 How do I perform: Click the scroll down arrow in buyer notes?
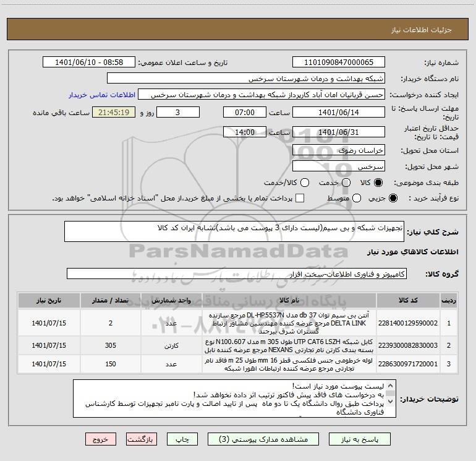(x=391, y=401)
